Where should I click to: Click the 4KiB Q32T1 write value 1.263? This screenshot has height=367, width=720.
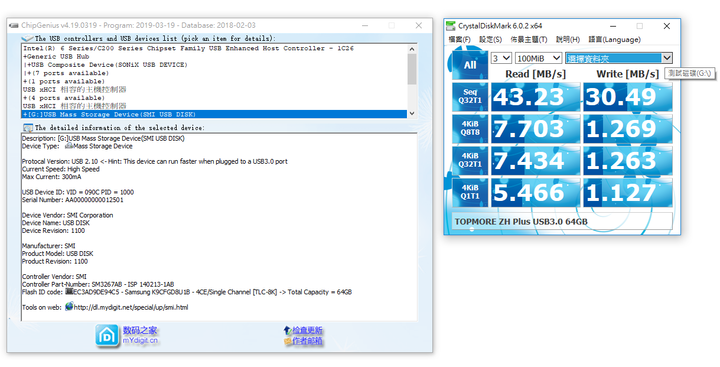tap(628, 160)
